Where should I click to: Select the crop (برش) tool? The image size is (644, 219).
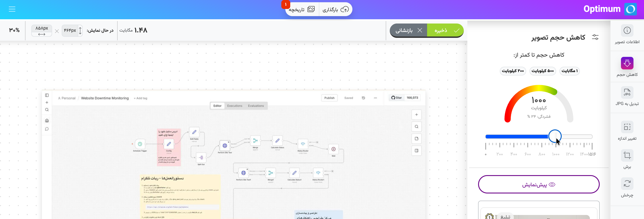click(x=627, y=155)
